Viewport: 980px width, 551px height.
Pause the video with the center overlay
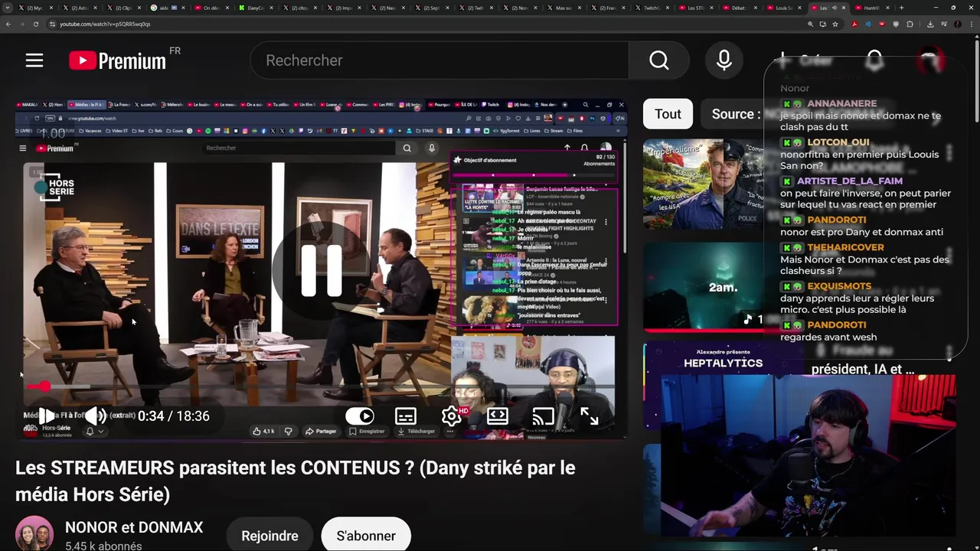pos(322,270)
